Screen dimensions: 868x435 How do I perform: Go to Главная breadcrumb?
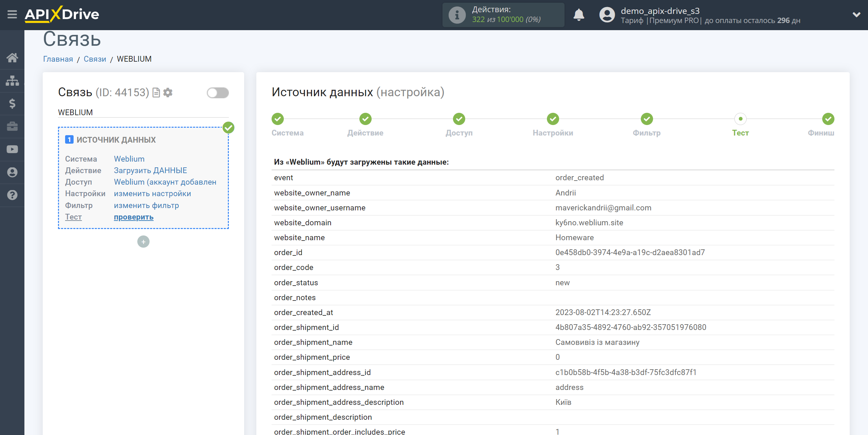[x=58, y=59]
